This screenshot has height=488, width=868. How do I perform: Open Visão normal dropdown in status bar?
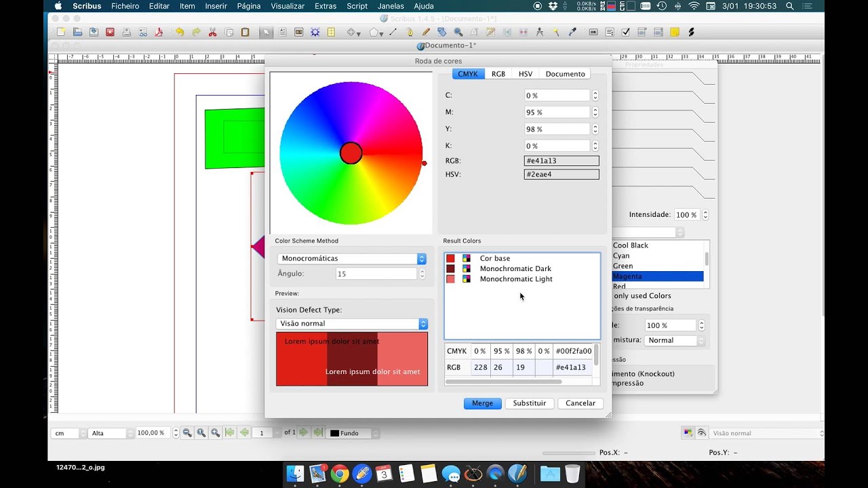click(767, 433)
